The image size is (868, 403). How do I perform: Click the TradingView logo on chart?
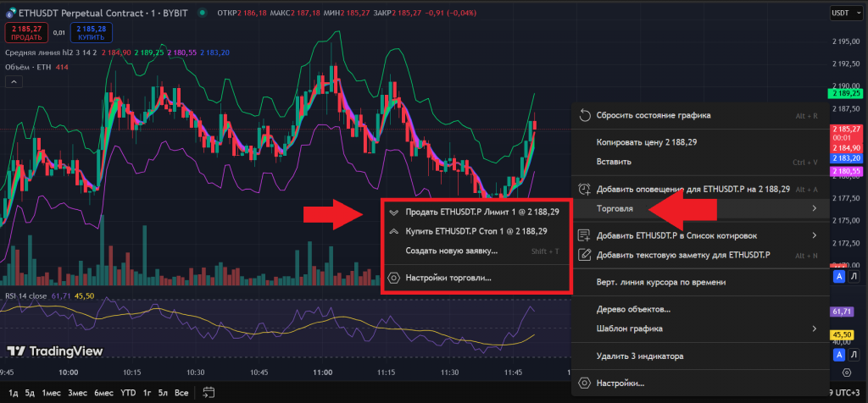pyautogui.click(x=55, y=351)
